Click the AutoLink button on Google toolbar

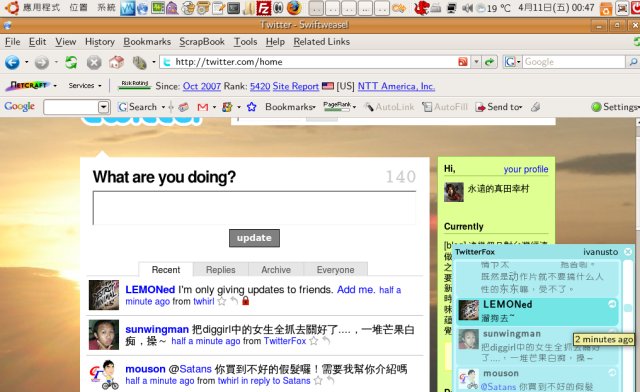pos(389,107)
